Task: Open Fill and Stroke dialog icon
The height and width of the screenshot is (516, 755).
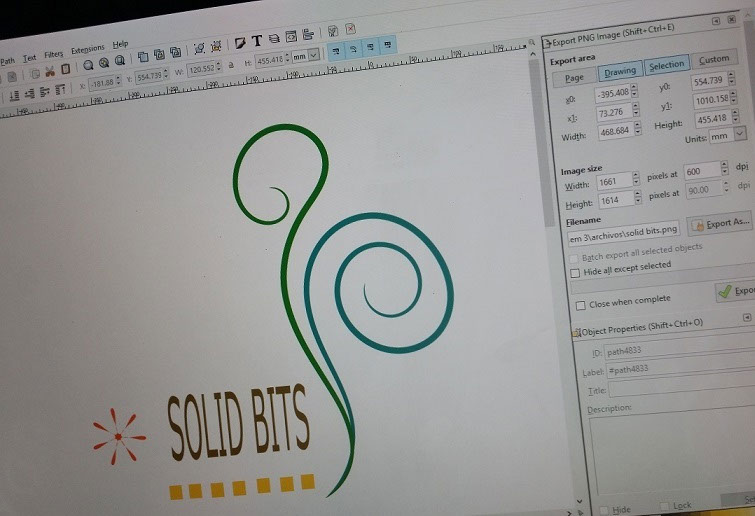Action: point(240,43)
